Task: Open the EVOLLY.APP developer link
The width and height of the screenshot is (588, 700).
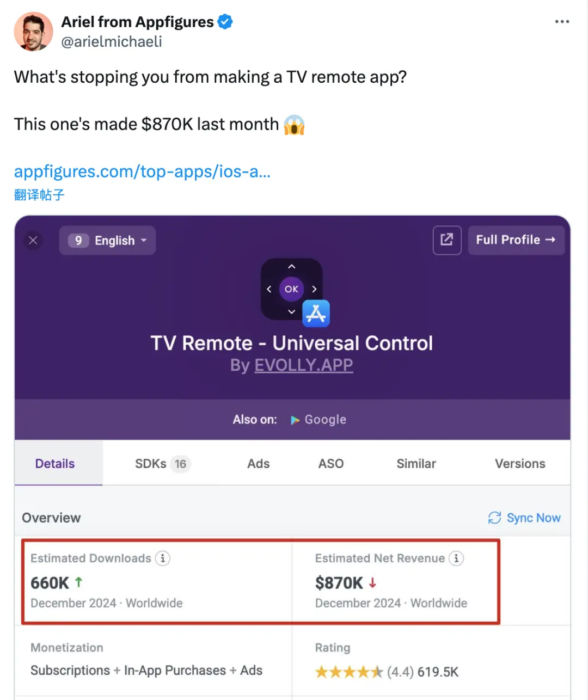Action: (x=304, y=365)
